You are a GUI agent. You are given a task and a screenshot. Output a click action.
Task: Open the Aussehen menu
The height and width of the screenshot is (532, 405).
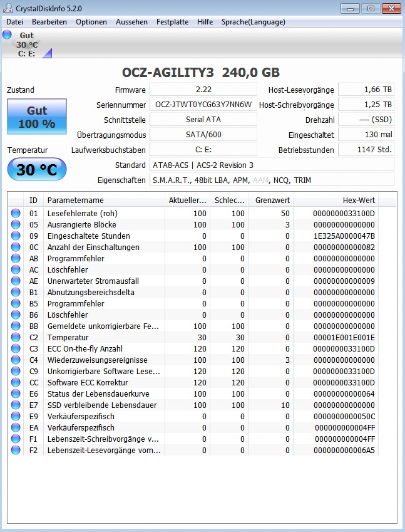(131, 22)
